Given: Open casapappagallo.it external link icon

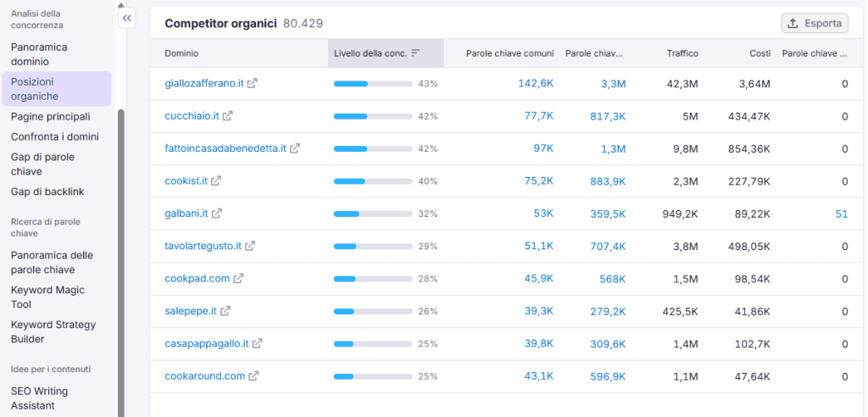Looking at the screenshot, I should 257,344.
